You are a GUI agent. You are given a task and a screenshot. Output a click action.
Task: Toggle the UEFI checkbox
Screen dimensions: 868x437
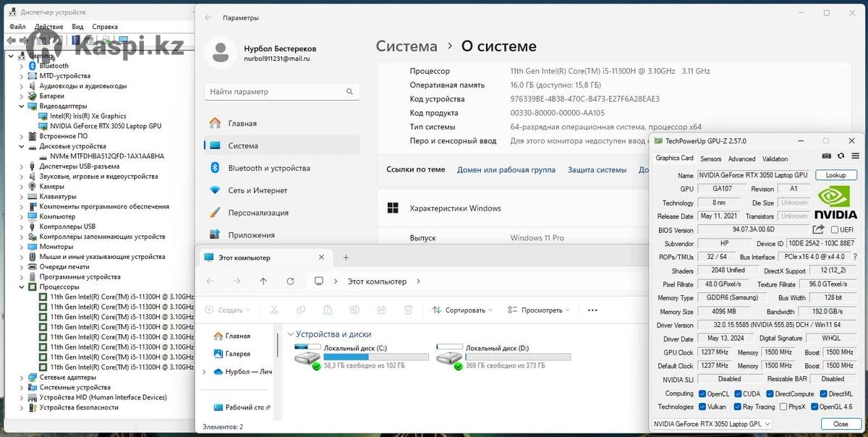coord(835,230)
